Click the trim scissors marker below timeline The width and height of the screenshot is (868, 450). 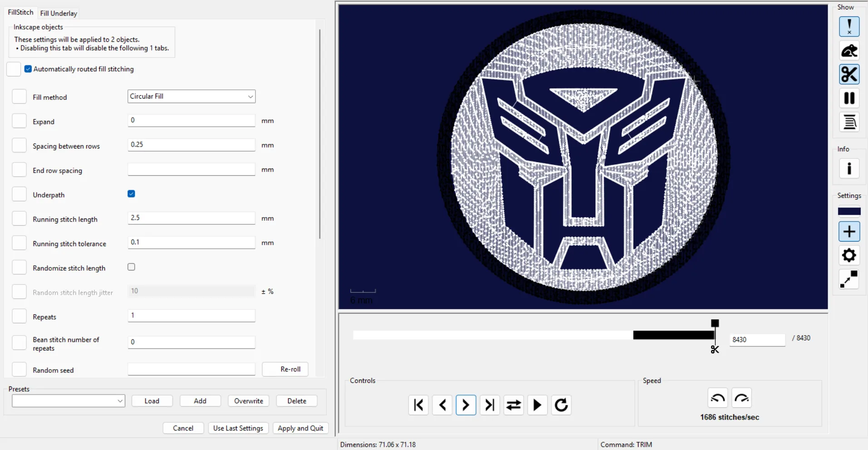[715, 349]
